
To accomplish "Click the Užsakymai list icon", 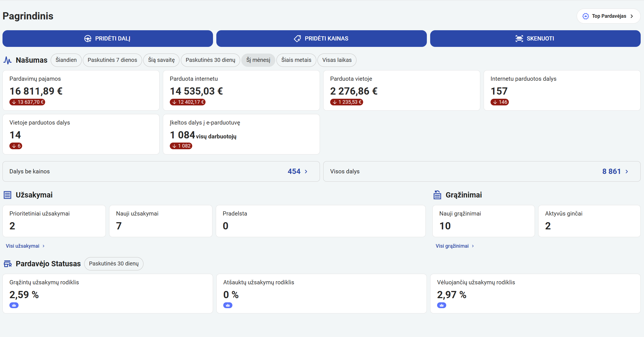I will pyautogui.click(x=7, y=195).
